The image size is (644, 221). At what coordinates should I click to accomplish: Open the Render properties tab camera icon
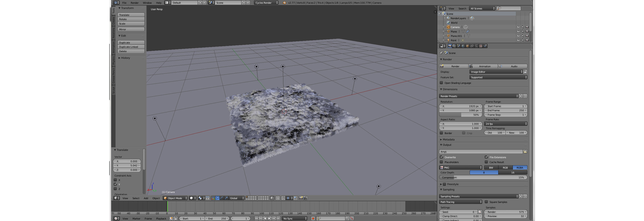coord(450,46)
